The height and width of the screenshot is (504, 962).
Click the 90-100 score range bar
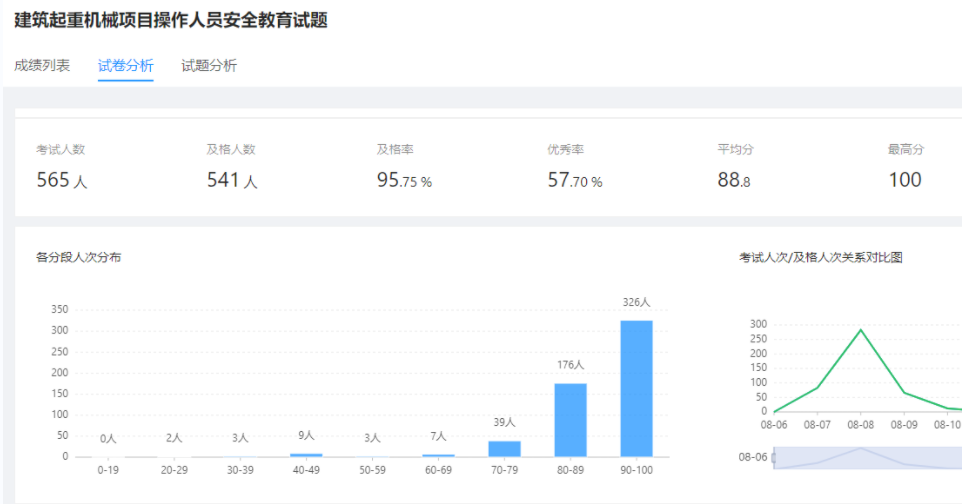tap(637, 389)
